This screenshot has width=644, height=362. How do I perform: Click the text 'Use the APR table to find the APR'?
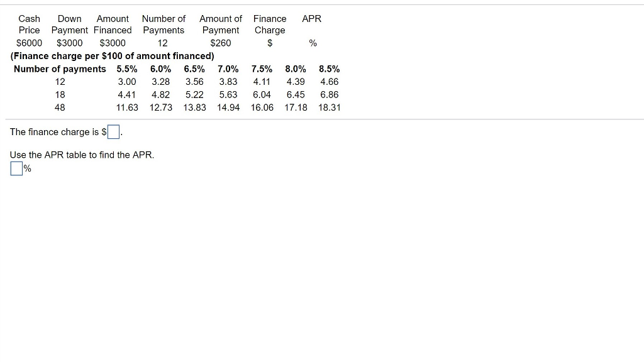pos(82,155)
